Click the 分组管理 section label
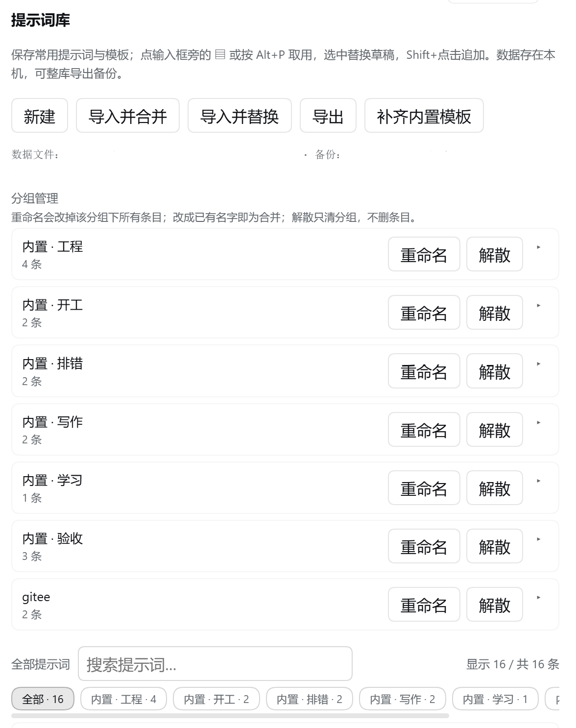576x728 pixels. click(x=35, y=198)
